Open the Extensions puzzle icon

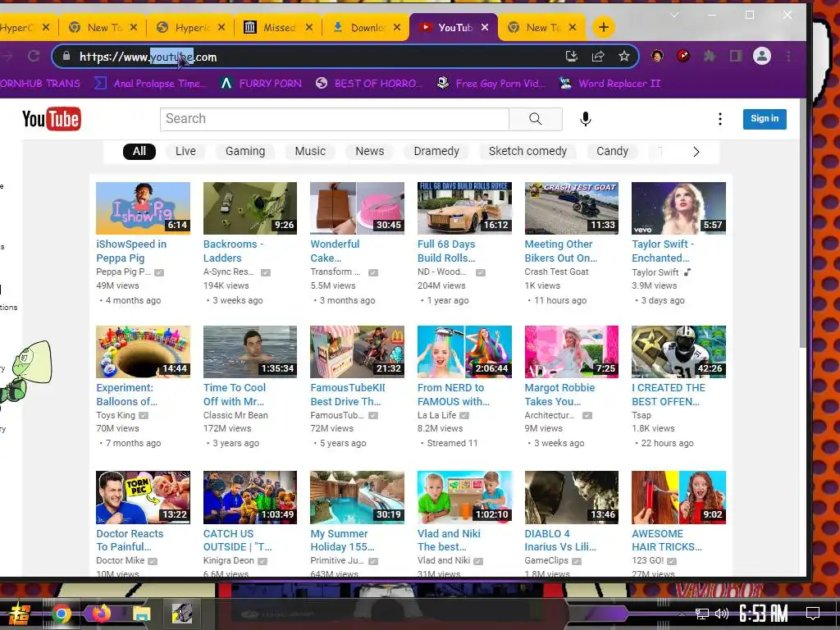pos(710,56)
